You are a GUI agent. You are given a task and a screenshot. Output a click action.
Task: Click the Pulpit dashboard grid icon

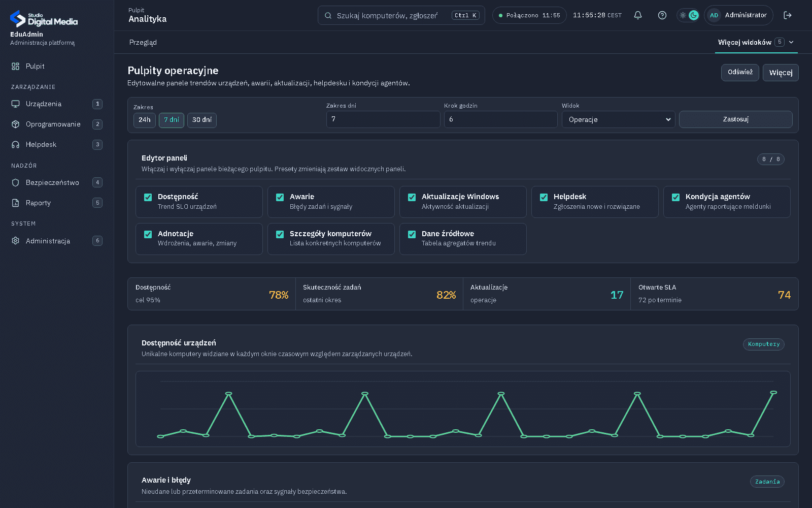(16, 66)
